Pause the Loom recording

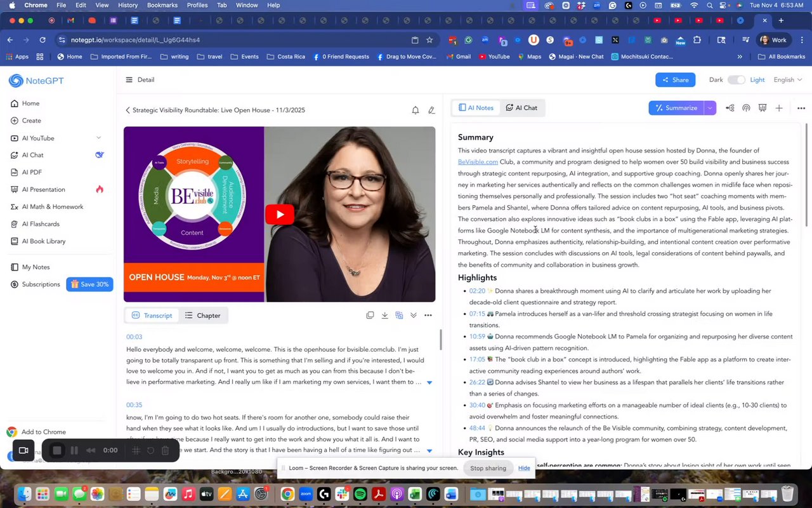click(x=74, y=450)
